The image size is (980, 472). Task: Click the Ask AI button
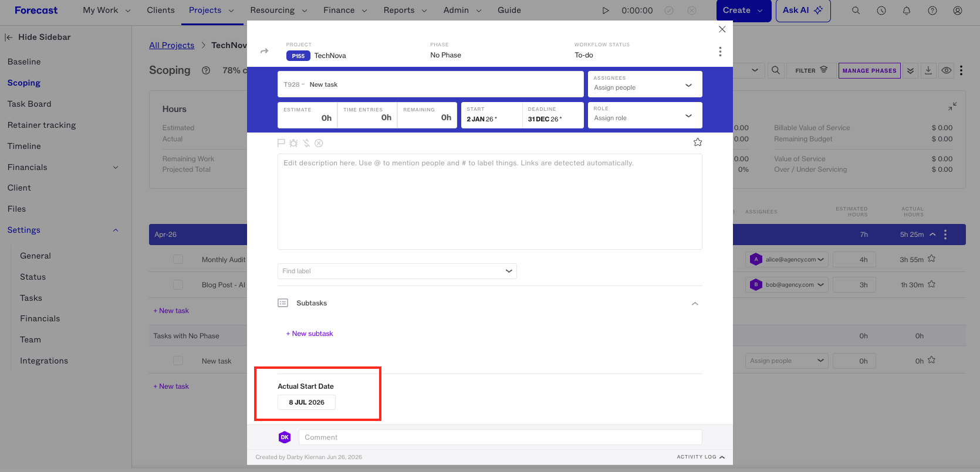coord(803,11)
